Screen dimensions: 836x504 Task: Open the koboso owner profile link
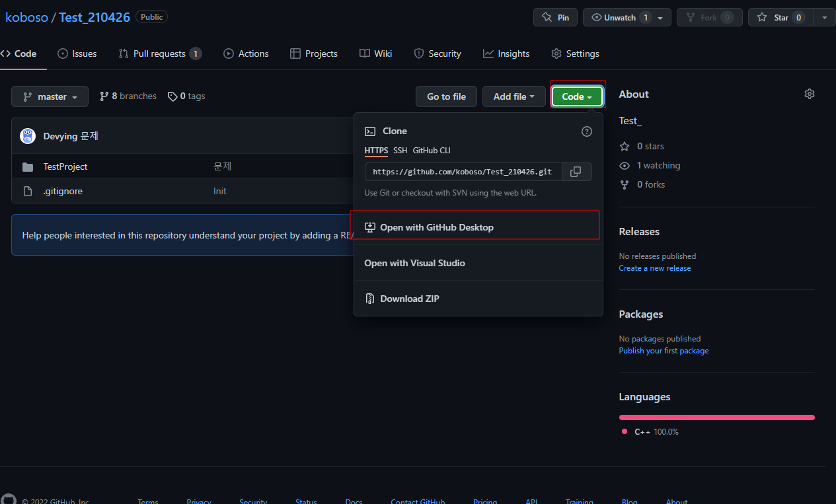point(26,17)
